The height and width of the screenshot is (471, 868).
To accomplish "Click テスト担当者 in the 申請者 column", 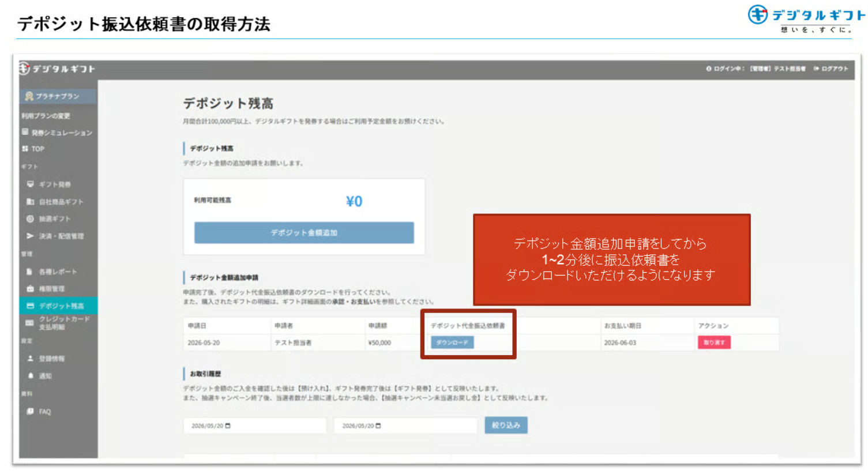I will point(293,343).
